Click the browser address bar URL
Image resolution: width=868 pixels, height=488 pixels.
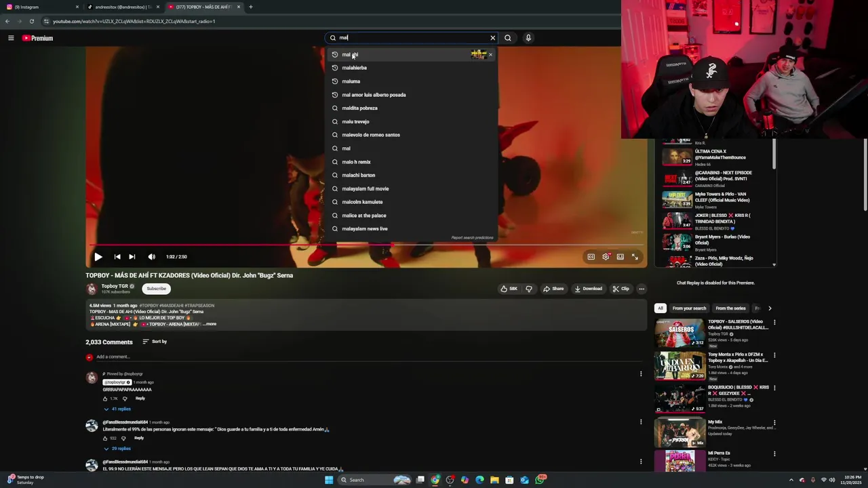click(134, 21)
